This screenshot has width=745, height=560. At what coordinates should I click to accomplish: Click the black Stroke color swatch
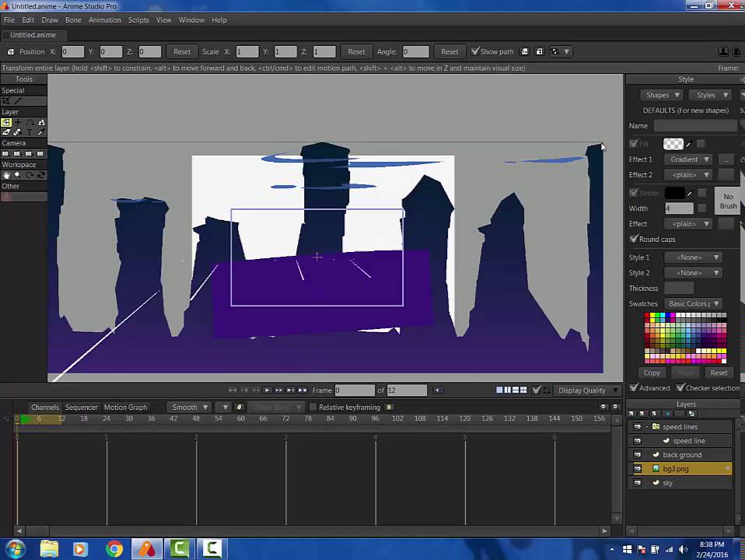tap(675, 193)
